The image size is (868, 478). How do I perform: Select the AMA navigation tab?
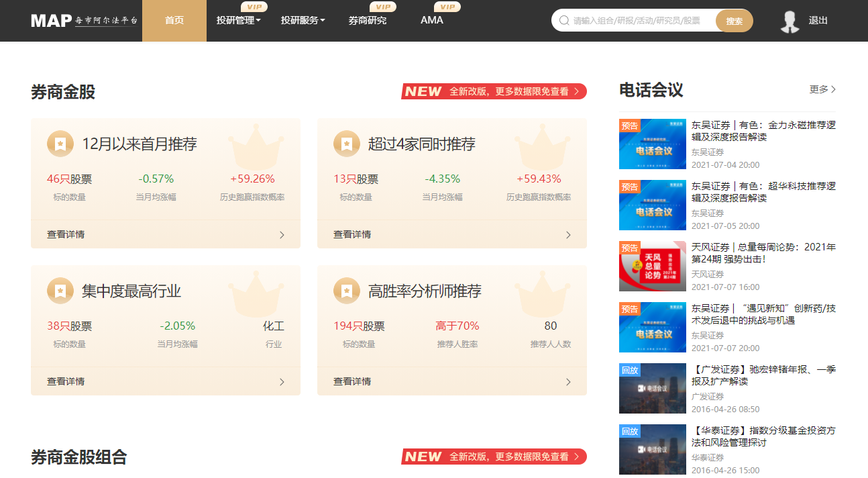click(x=432, y=20)
